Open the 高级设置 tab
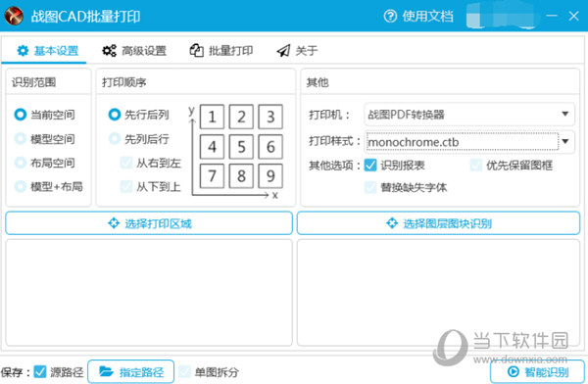 (134, 51)
